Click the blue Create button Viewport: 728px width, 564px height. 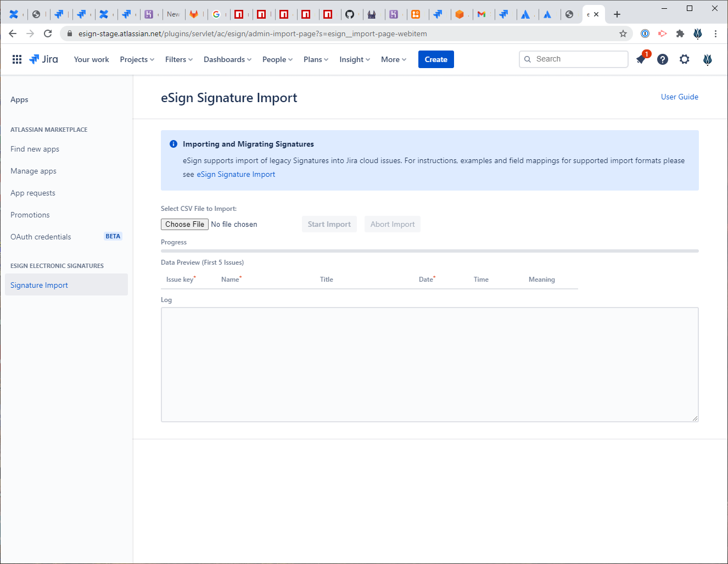point(436,59)
